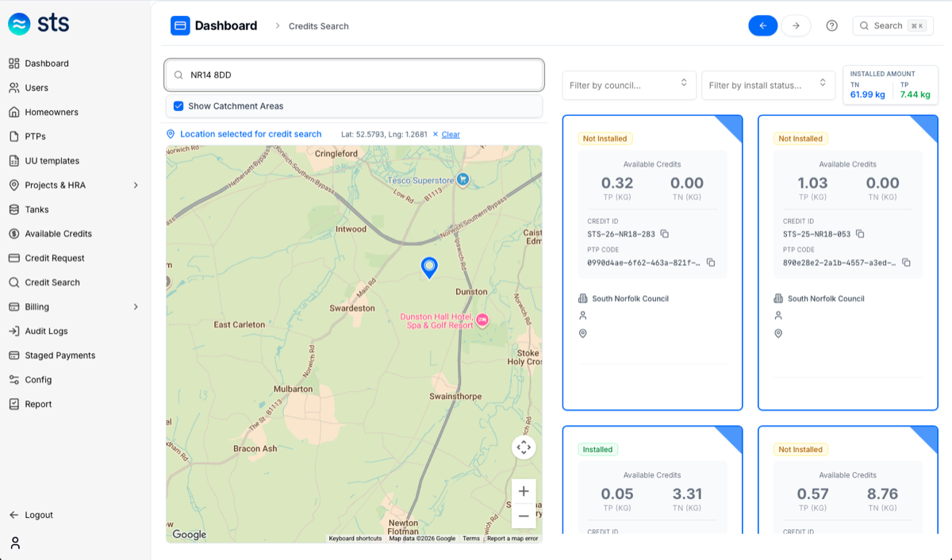Click Not Installed badge on 0.32 TP card
Image resolution: width=952 pixels, height=560 pixels.
[605, 139]
